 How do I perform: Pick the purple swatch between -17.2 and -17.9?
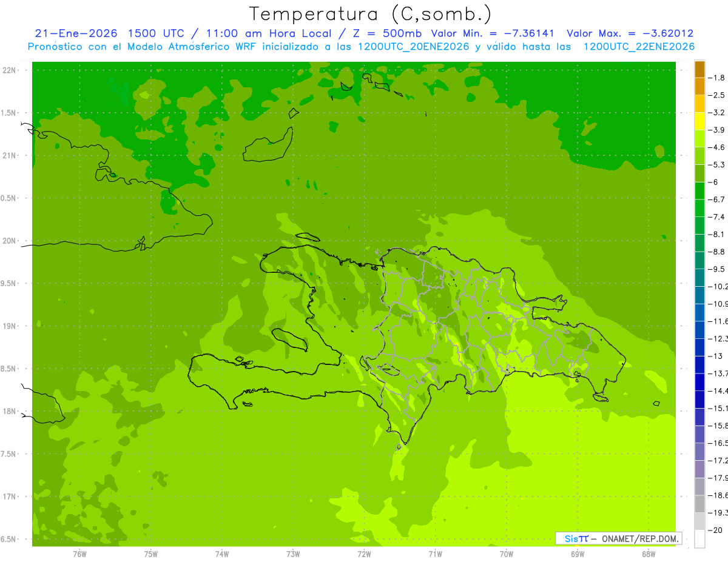[699, 469]
